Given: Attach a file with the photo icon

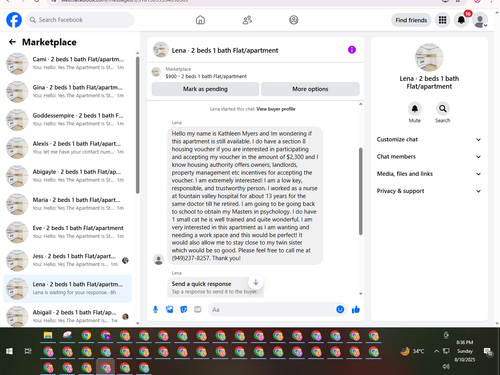Looking at the screenshot, I should tap(170, 310).
